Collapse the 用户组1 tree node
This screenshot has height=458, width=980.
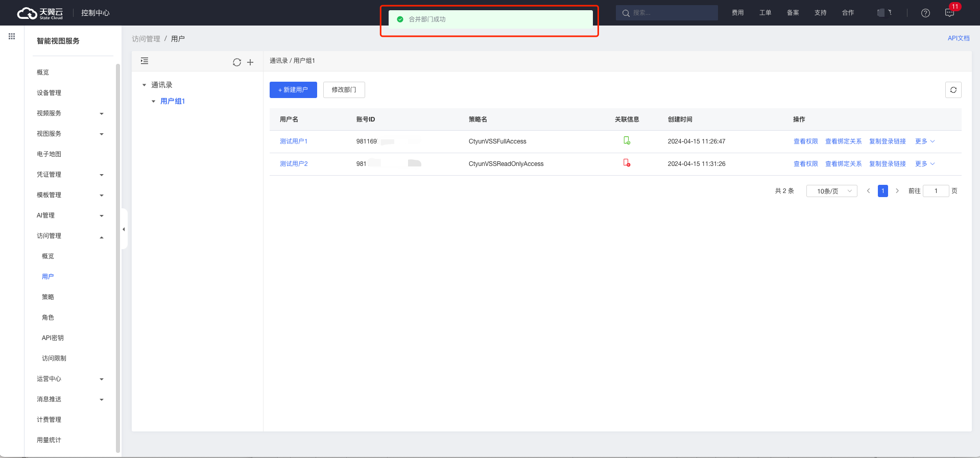click(153, 102)
